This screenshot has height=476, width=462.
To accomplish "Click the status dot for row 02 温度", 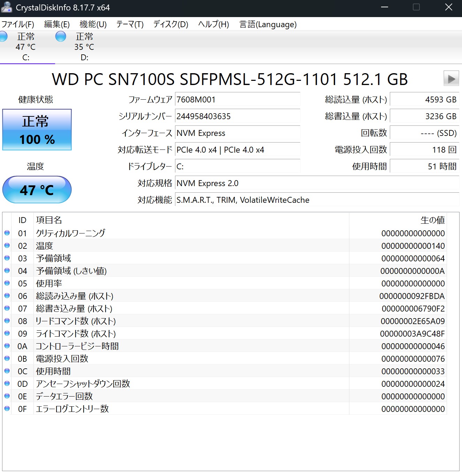I will pyautogui.click(x=7, y=245).
